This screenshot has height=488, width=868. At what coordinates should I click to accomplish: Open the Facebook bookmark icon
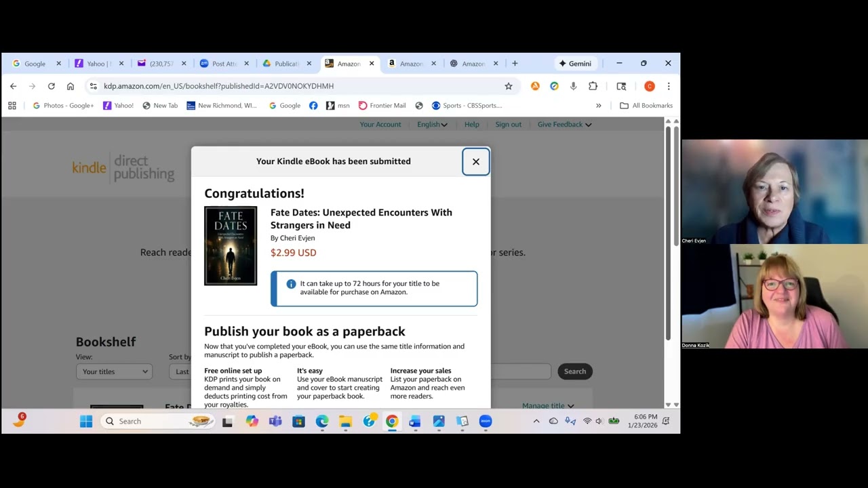(313, 105)
